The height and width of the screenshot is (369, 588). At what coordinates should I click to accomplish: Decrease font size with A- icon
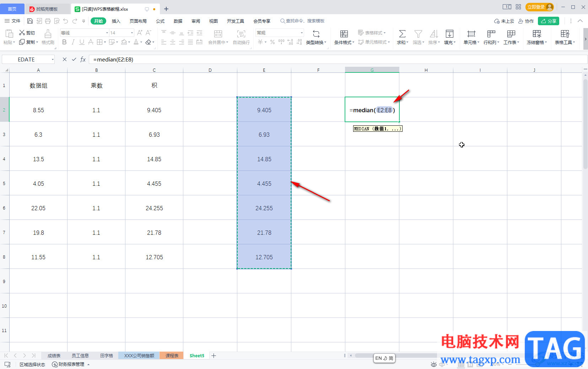click(x=149, y=33)
